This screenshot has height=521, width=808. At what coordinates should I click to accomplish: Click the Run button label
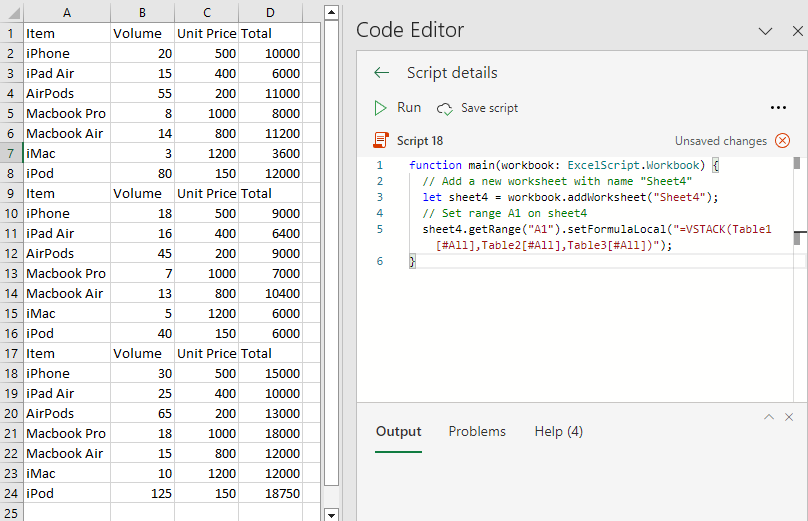click(x=409, y=107)
